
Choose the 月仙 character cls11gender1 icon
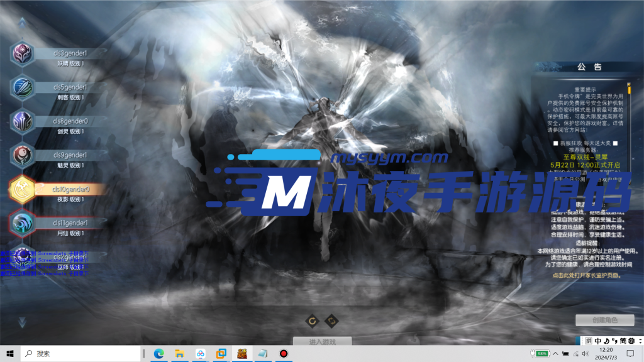coord(23,222)
